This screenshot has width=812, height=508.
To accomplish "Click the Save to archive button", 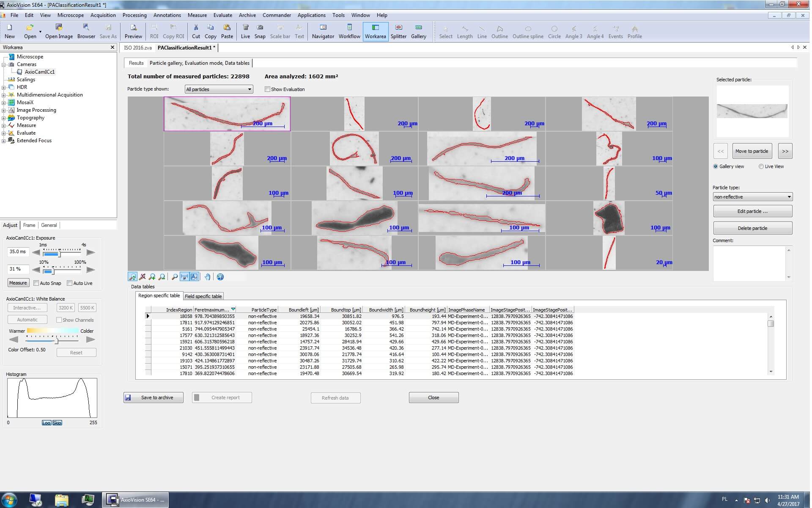I will pos(154,398).
